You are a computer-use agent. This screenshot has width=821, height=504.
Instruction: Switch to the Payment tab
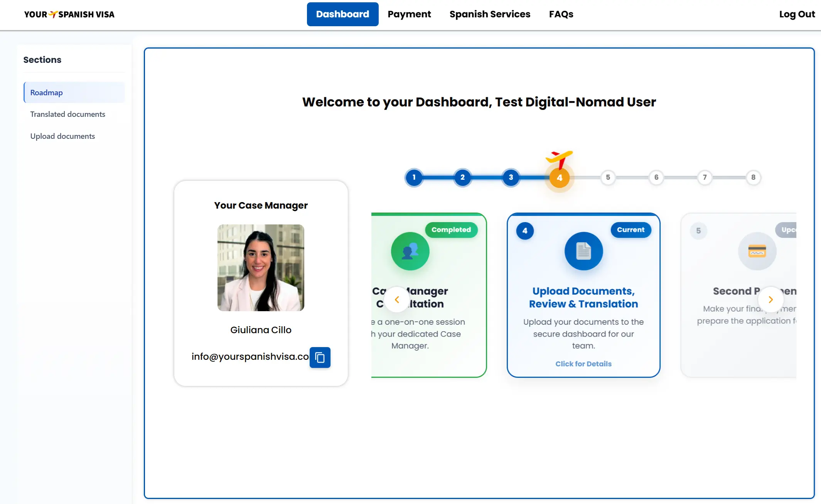pyautogui.click(x=409, y=14)
